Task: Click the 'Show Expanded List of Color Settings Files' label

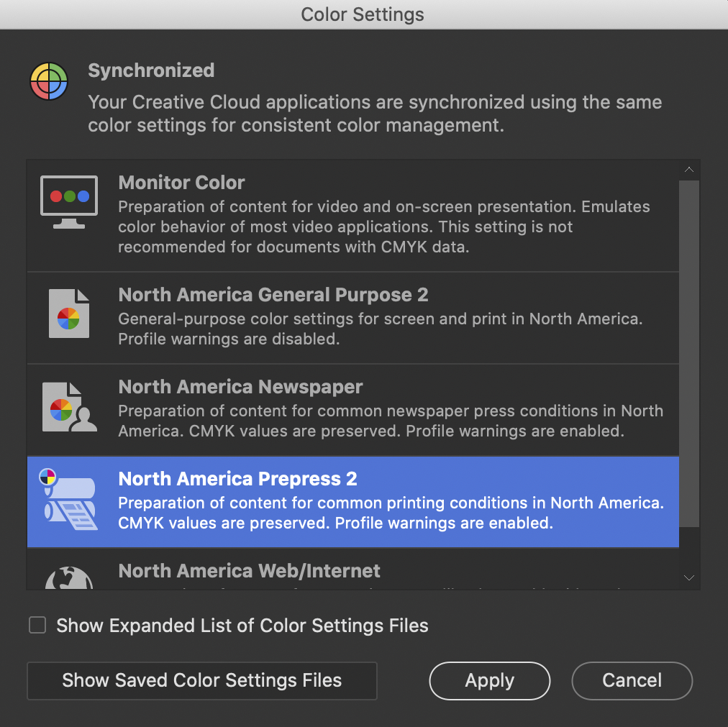Action: pyautogui.click(x=242, y=626)
